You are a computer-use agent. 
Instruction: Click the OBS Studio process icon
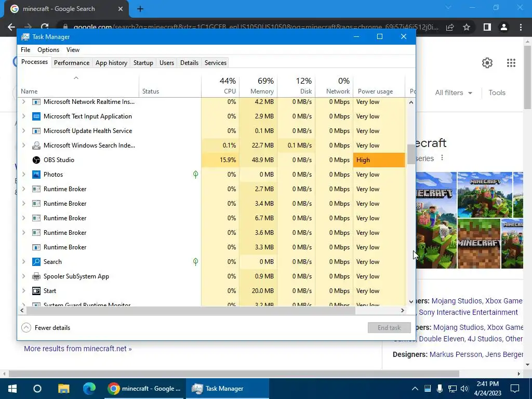point(36,160)
